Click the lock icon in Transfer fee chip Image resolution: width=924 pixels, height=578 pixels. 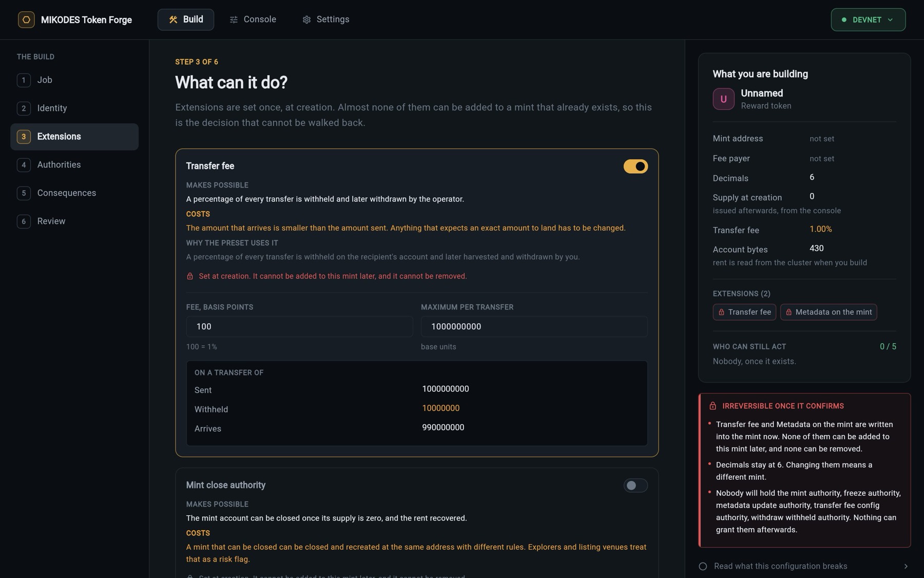pyautogui.click(x=721, y=312)
